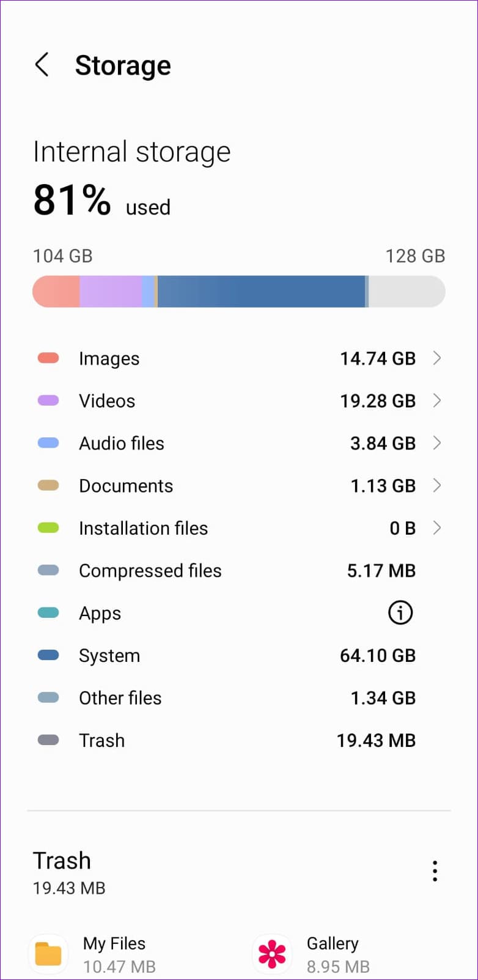The width and height of the screenshot is (478, 980).
Task: Open Installation files chevron
Action: [x=436, y=528]
